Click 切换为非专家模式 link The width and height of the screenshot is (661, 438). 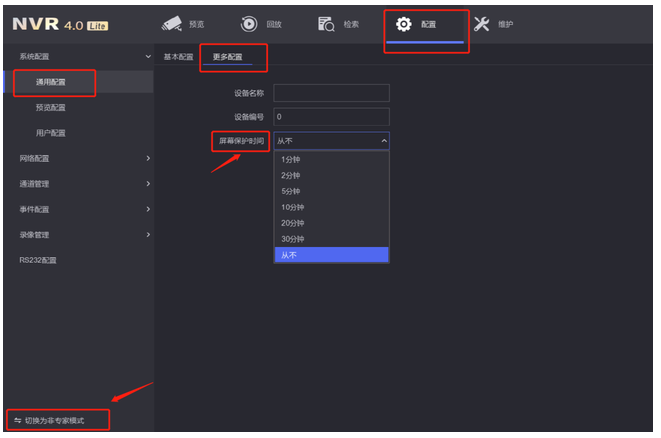(62, 421)
